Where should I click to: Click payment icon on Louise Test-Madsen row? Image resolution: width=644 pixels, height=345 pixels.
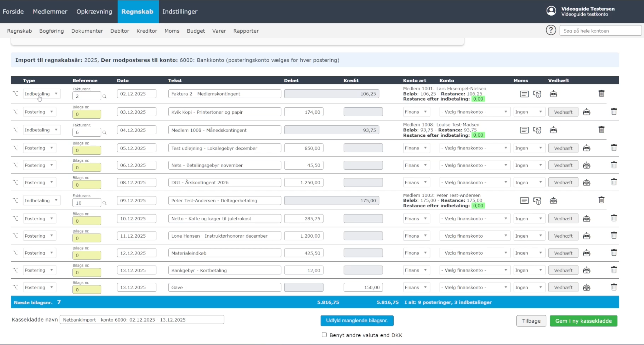coord(537,130)
